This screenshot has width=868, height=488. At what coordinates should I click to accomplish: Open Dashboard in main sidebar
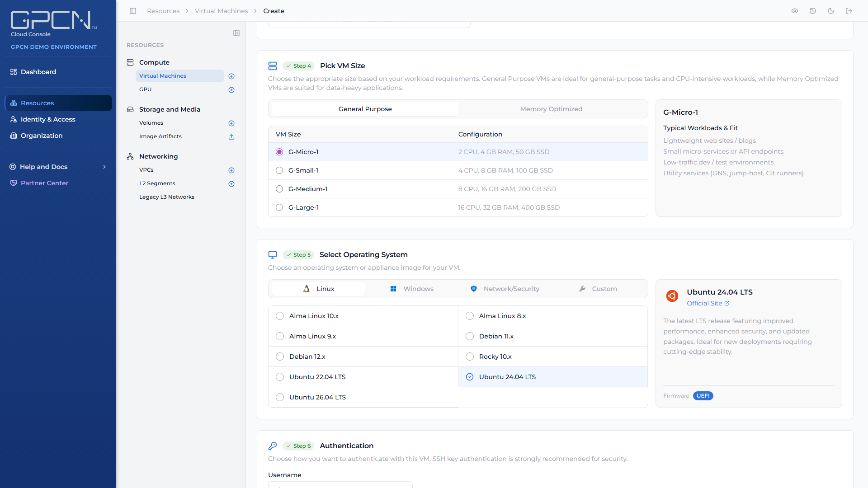[x=58, y=72]
